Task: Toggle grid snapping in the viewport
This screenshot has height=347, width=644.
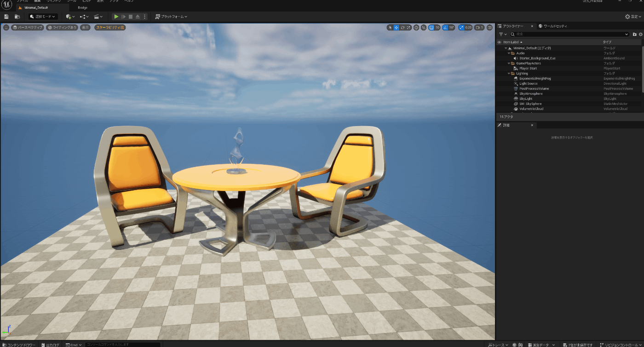Action: click(x=431, y=28)
